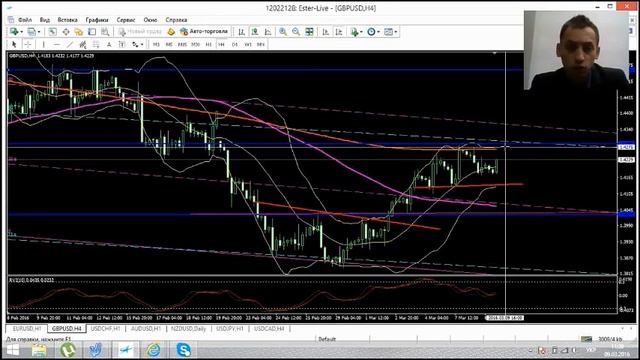
Task: Set timeframe to M30
Action: 195,44
